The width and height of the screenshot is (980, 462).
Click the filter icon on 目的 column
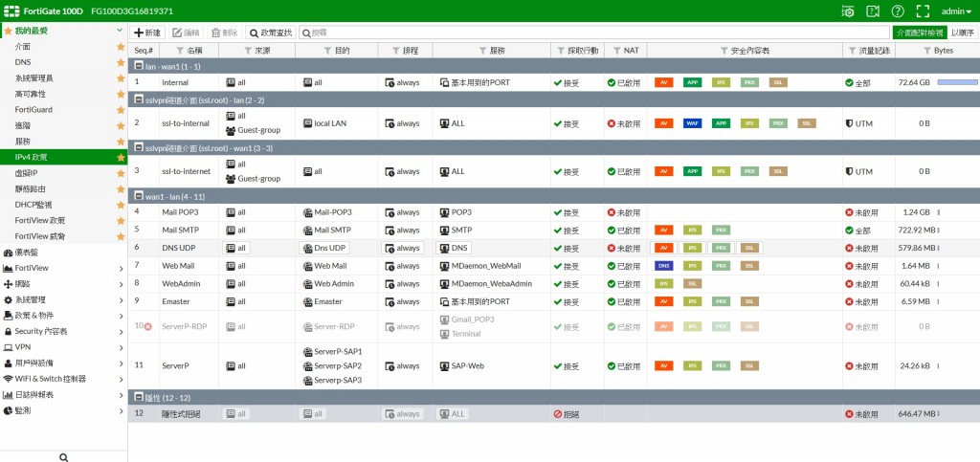pyautogui.click(x=328, y=51)
